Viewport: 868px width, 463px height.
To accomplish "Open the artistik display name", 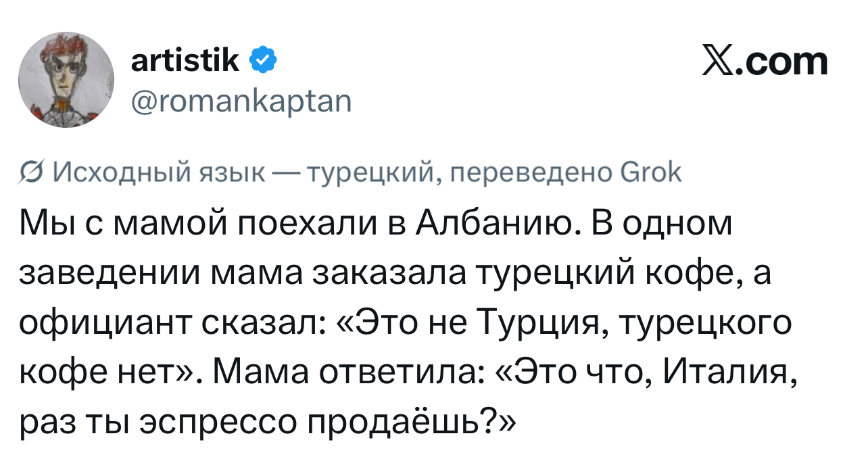I will [185, 62].
